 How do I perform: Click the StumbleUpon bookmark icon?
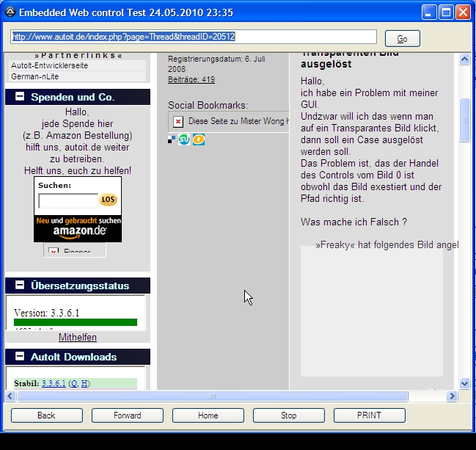click(x=185, y=139)
